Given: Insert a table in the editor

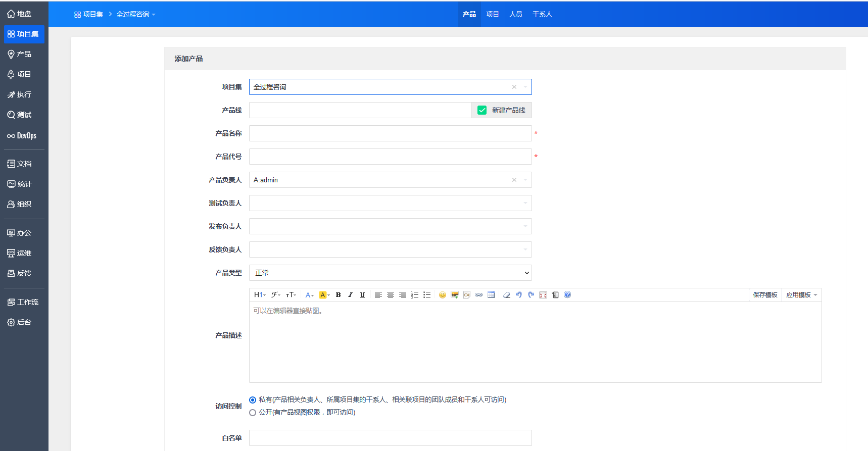Looking at the screenshot, I should 491,295.
